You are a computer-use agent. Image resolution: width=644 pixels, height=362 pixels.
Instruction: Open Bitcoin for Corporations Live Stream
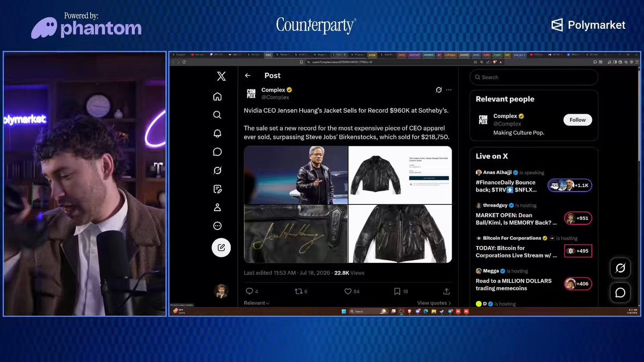click(534, 248)
